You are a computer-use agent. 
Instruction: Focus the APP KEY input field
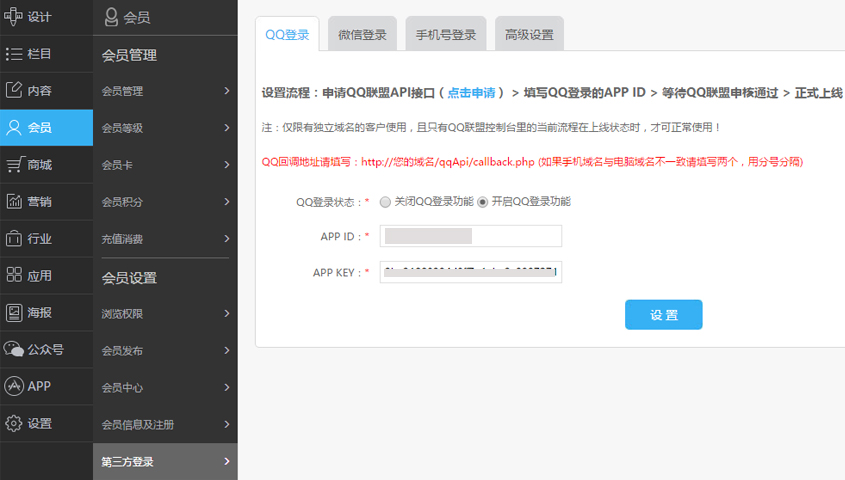click(x=470, y=272)
